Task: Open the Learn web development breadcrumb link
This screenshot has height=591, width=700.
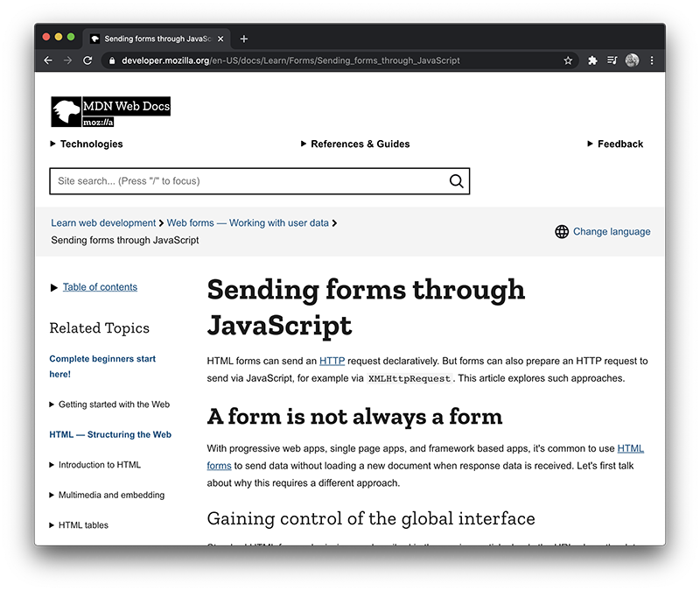Action: 103,222
